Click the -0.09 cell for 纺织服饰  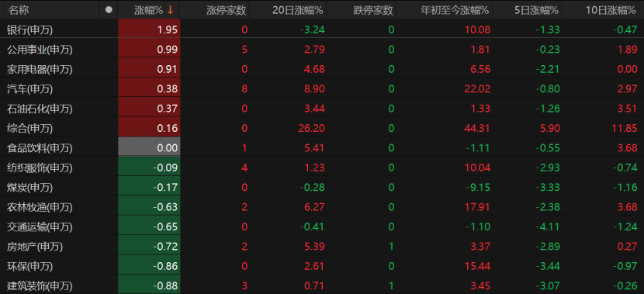(x=149, y=167)
